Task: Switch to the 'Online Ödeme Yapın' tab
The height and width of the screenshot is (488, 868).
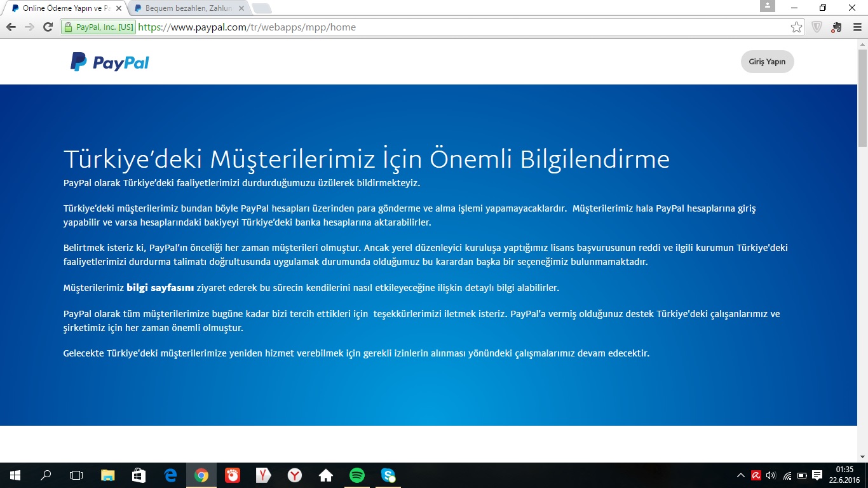Action: [x=65, y=8]
